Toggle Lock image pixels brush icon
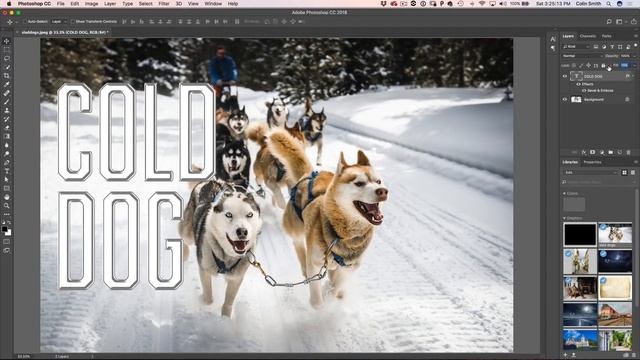The height and width of the screenshot is (360, 640). [581, 65]
